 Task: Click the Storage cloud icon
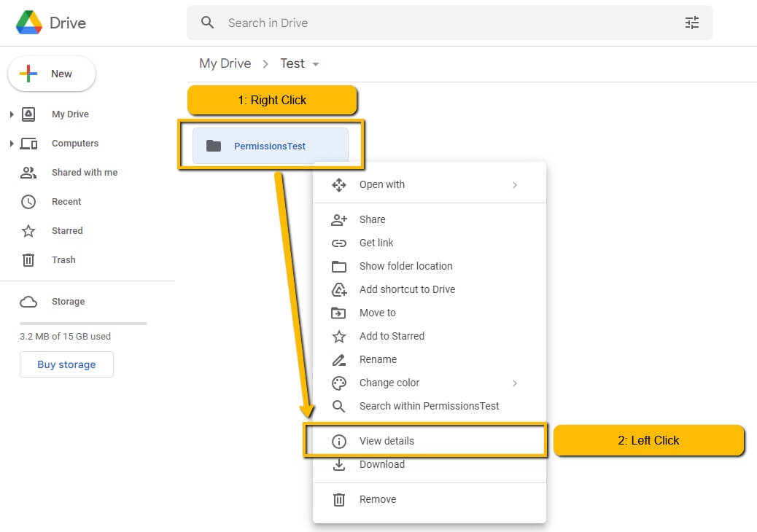[x=28, y=302]
